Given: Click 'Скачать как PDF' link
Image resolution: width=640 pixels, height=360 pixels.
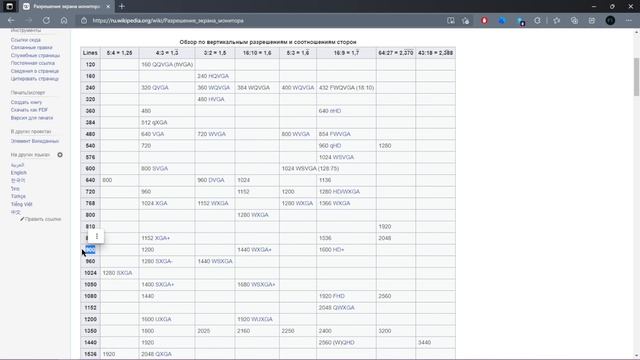Looking at the screenshot, I should [x=29, y=110].
